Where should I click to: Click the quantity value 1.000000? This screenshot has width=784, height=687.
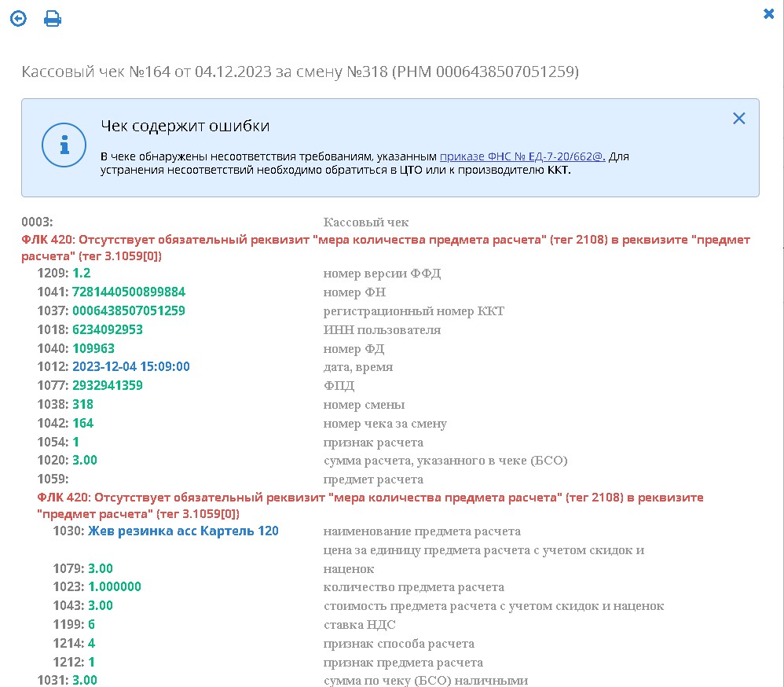click(x=115, y=587)
